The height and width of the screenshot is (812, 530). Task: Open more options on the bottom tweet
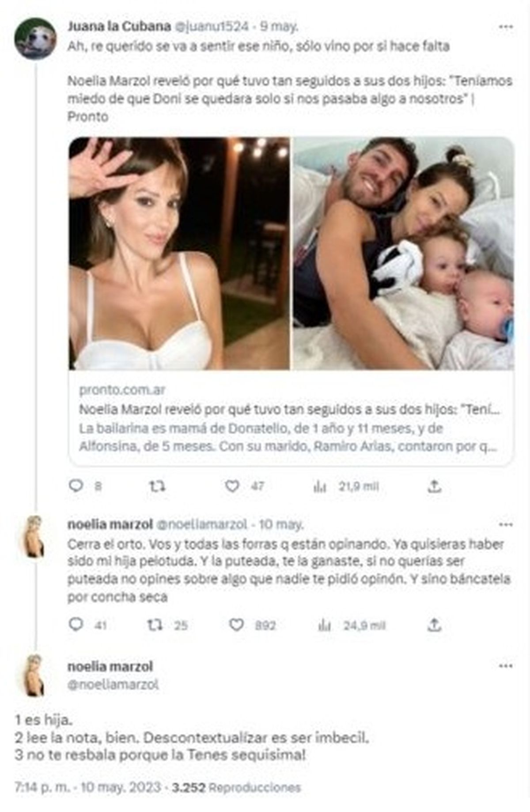pos(506,666)
